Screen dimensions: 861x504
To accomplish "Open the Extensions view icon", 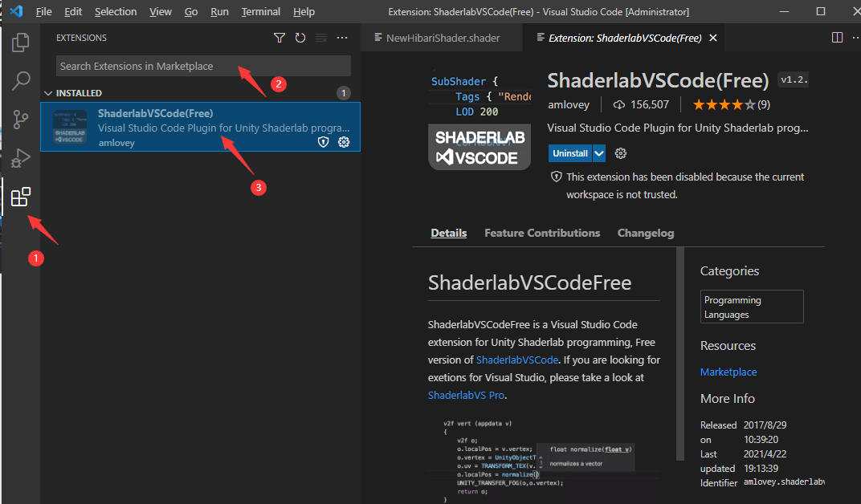I will click(20, 197).
